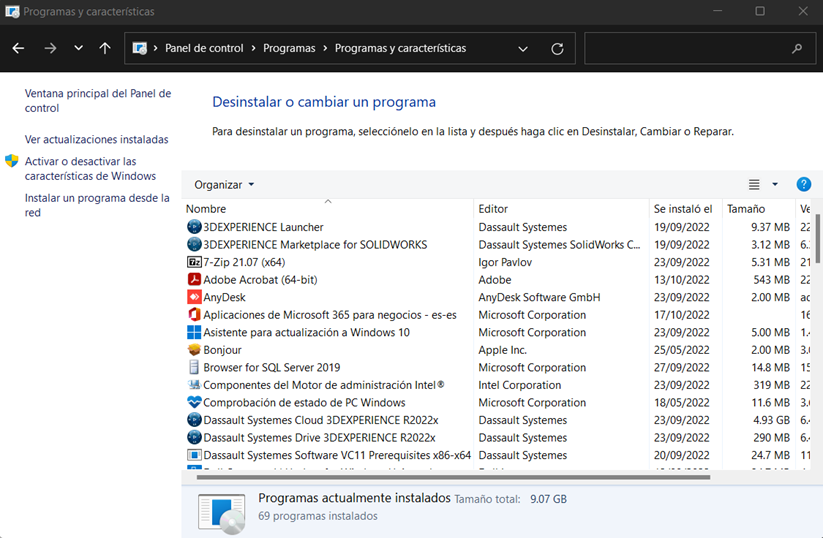Screen dimensions: 823x538
Task: Click the Apple Inc. editor cell
Action: pyautogui.click(x=502, y=350)
